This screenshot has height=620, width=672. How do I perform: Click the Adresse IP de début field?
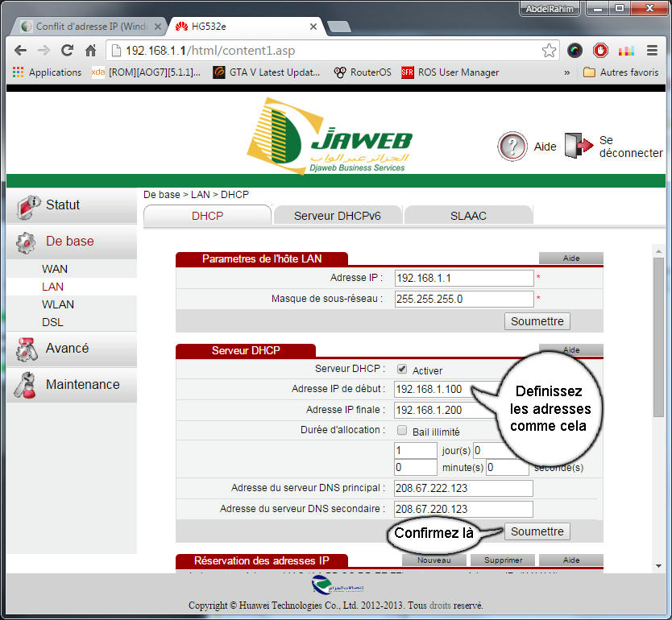[x=446, y=389]
